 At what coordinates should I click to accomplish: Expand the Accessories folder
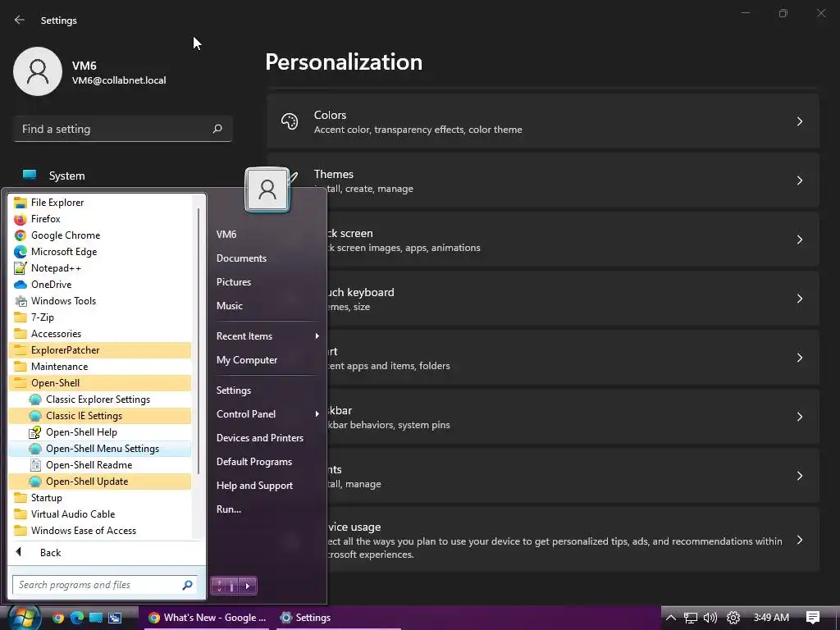tap(100, 334)
